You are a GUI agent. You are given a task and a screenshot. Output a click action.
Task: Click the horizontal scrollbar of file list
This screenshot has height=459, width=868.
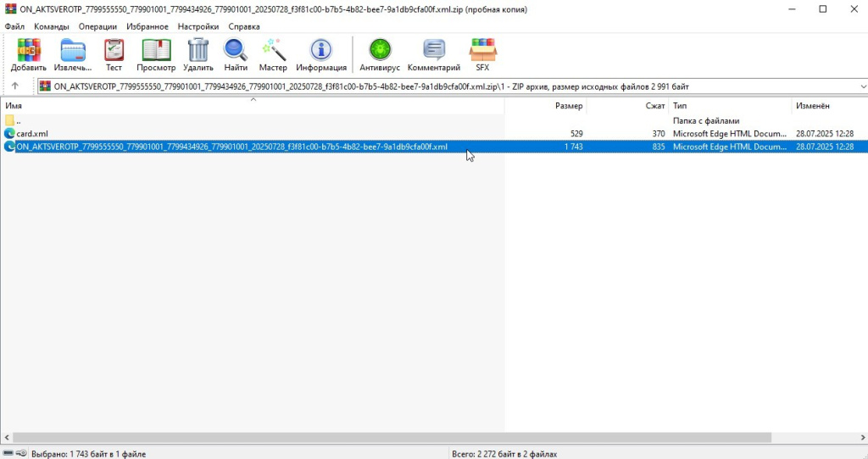click(390, 438)
